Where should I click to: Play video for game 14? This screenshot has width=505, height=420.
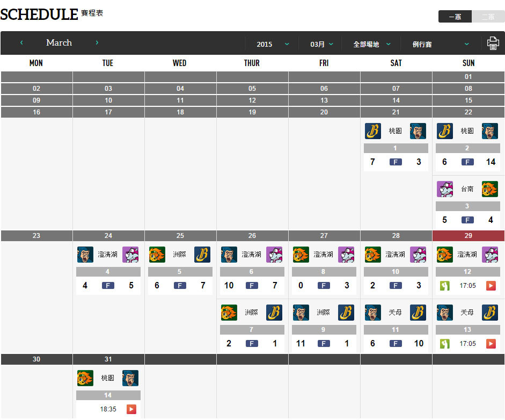coord(131,409)
